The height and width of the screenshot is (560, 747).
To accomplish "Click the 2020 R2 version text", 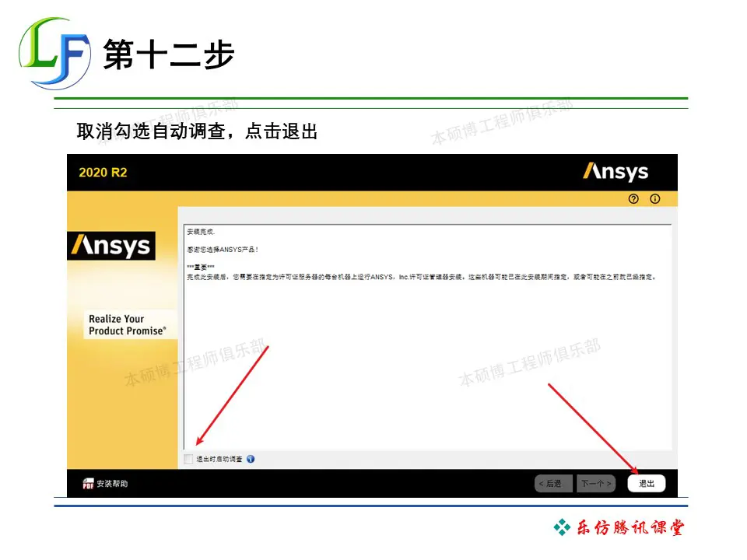I will (103, 173).
